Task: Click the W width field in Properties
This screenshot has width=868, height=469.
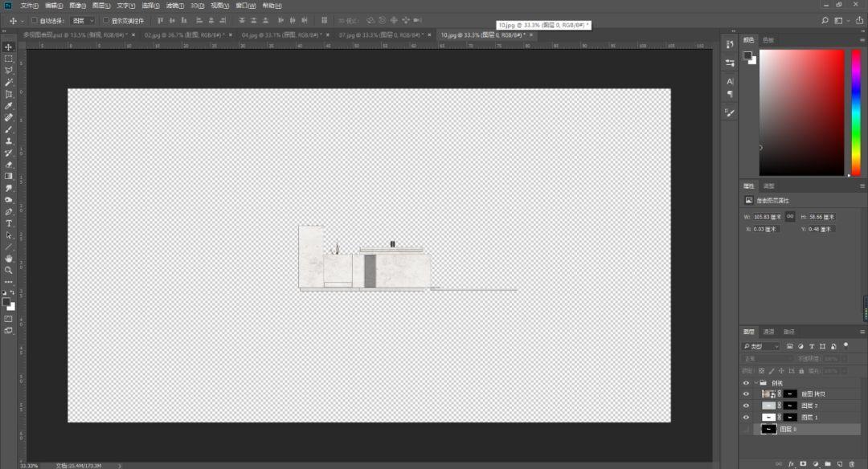Action: pos(768,217)
